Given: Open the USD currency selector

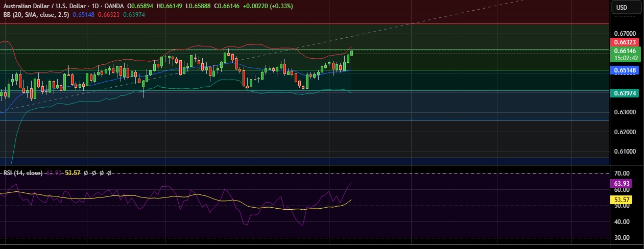Looking at the screenshot, I should click(x=622, y=7).
